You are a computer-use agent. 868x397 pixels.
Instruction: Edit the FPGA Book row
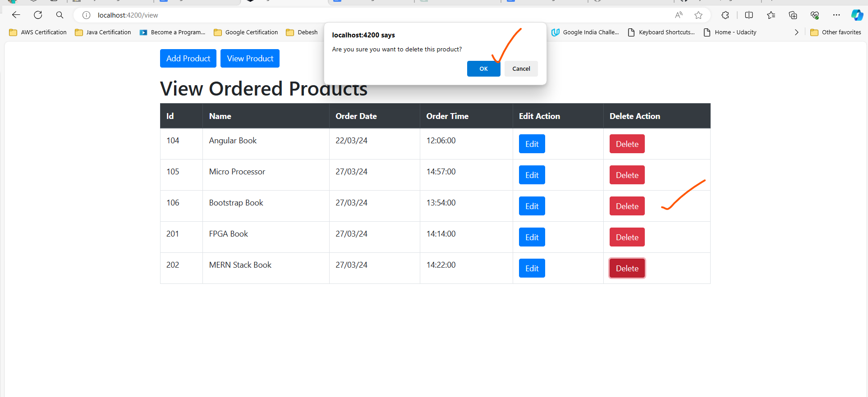pos(532,237)
